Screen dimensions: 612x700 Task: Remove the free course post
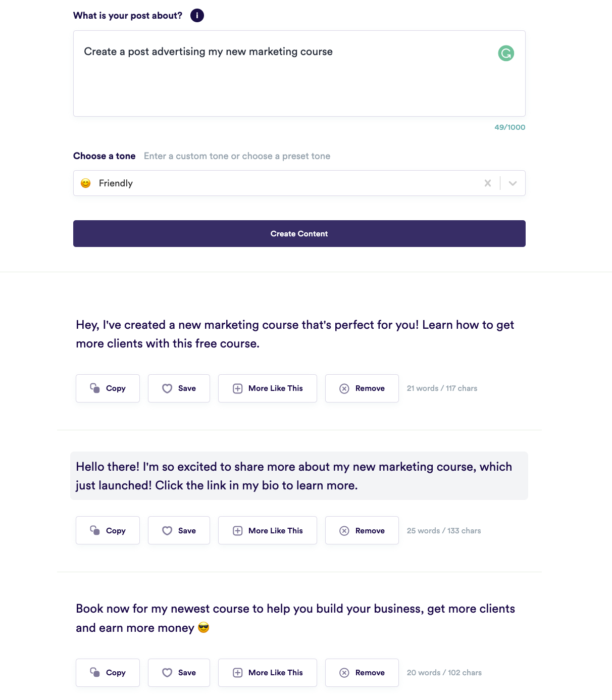[x=362, y=388]
